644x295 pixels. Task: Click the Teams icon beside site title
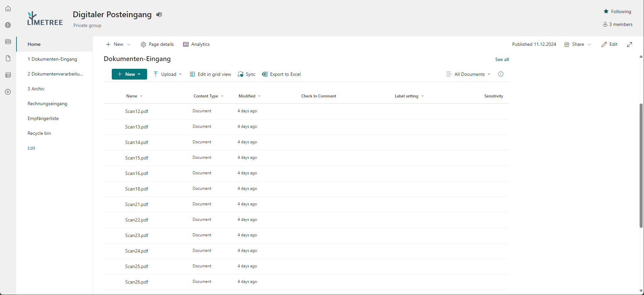[x=159, y=14]
